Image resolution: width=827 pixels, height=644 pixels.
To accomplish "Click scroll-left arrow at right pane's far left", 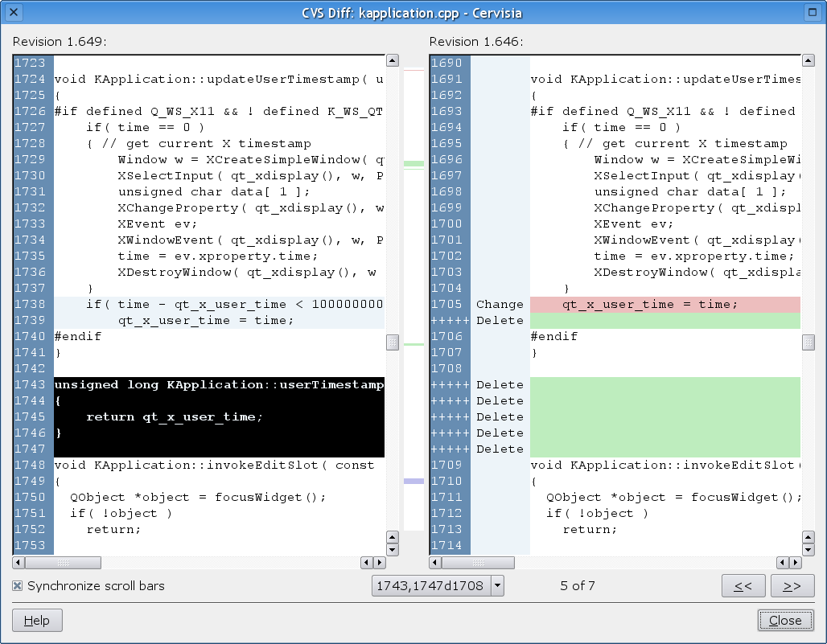I will coord(435,563).
